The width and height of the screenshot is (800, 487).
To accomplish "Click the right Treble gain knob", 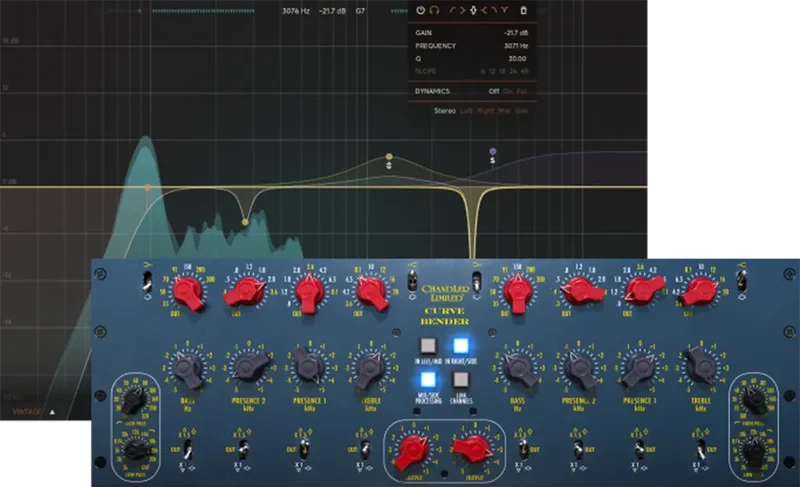I will tap(702, 365).
